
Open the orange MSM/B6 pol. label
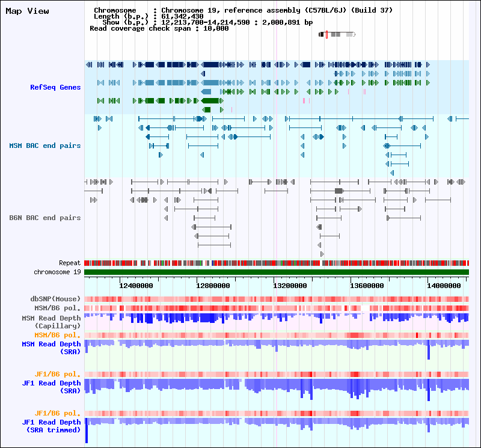point(57,335)
